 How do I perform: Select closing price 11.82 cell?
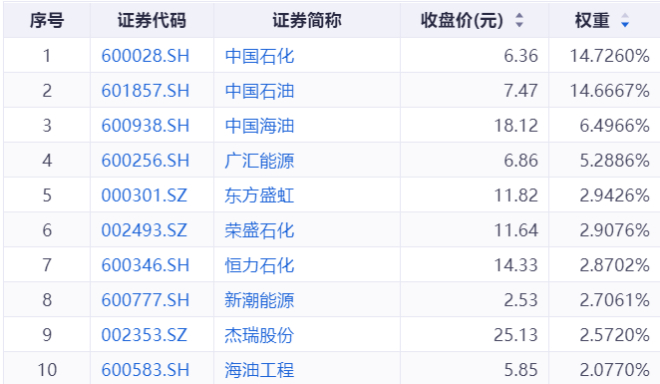tap(516, 195)
